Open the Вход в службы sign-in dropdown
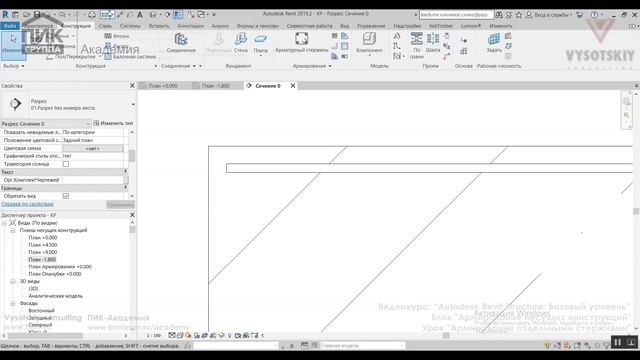The image size is (640, 360). point(549,15)
